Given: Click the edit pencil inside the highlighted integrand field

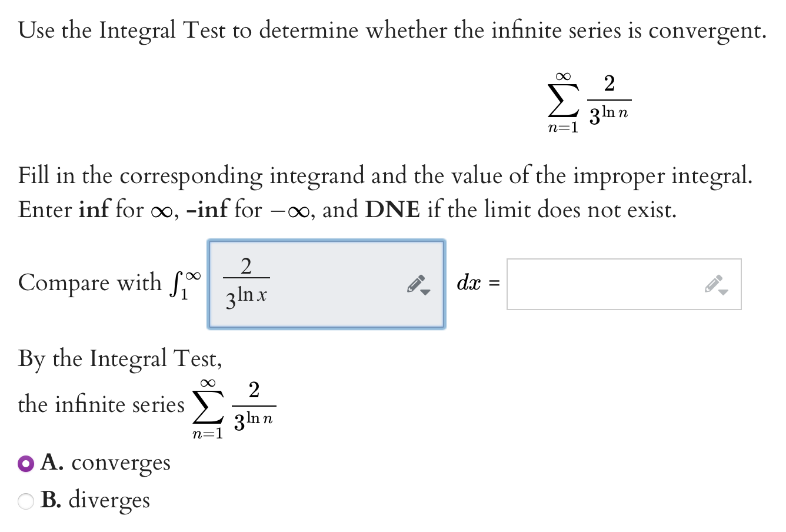Looking at the screenshot, I should tap(415, 284).
